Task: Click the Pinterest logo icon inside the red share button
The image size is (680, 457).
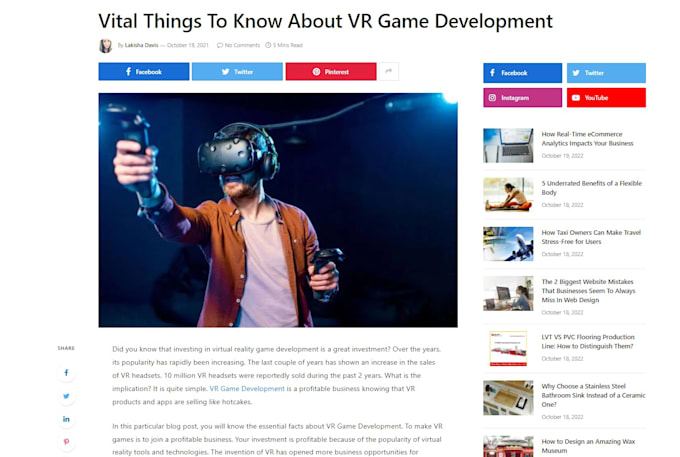Action: click(x=317, y=72)
